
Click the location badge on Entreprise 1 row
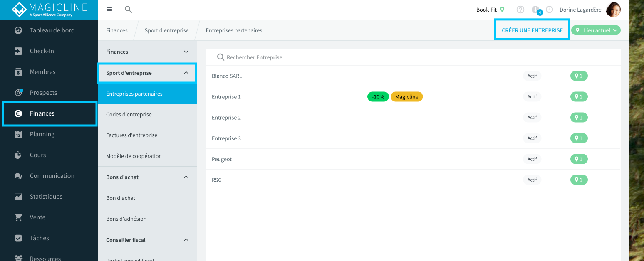tap(579, 97)
